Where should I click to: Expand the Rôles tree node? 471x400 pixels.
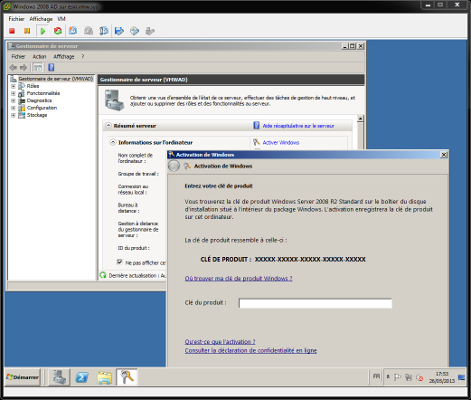(13, 86)
